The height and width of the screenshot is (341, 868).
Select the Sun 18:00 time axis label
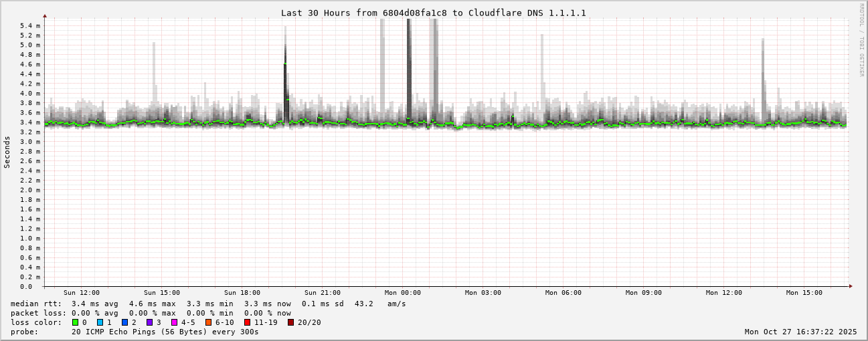tap(242, 293)
